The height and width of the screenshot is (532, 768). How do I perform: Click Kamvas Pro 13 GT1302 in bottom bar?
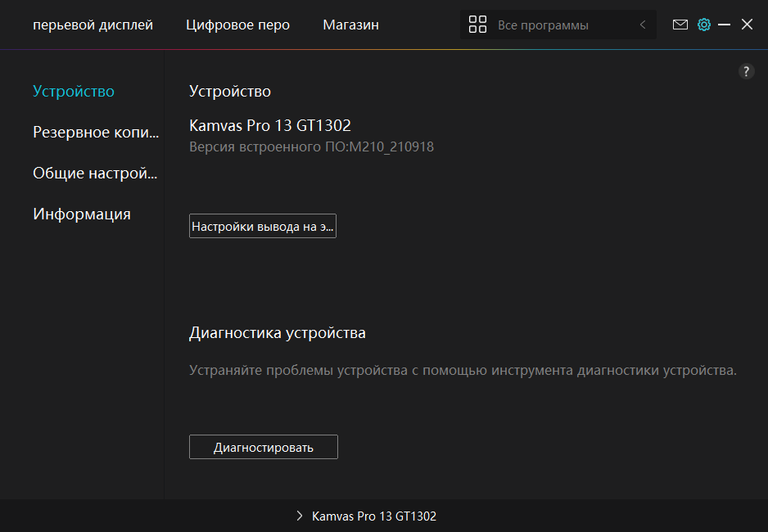click(374, 516)
